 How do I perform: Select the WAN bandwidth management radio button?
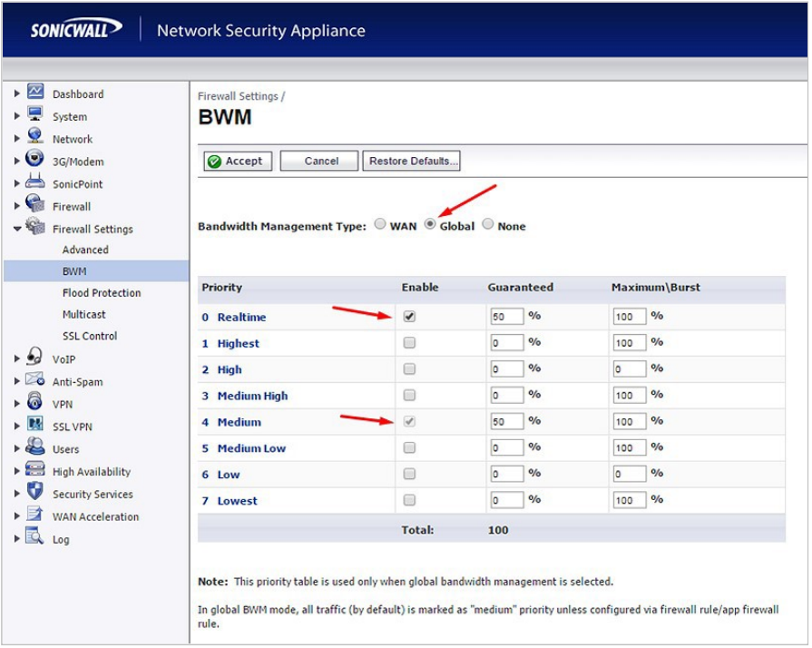point(380,225)
